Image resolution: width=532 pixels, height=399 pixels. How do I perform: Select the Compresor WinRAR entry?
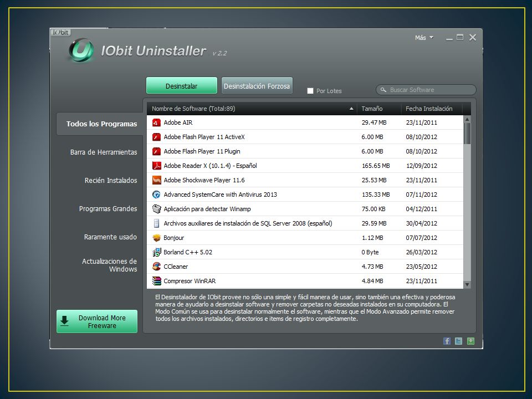190,282
